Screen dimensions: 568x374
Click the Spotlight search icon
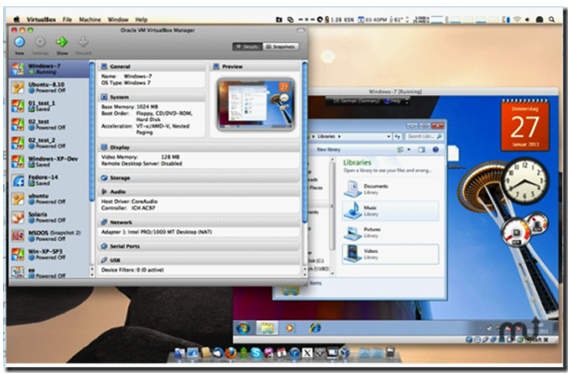click(551, 20)
